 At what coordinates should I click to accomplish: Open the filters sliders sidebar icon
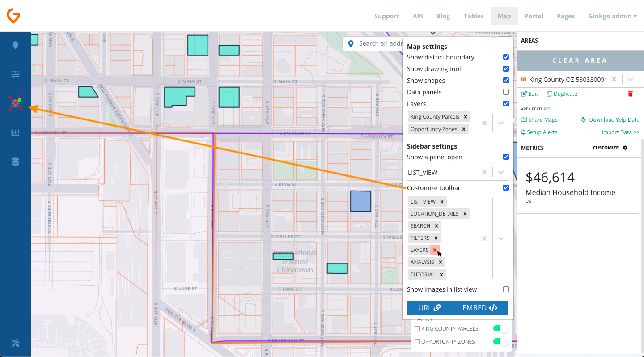16,74
